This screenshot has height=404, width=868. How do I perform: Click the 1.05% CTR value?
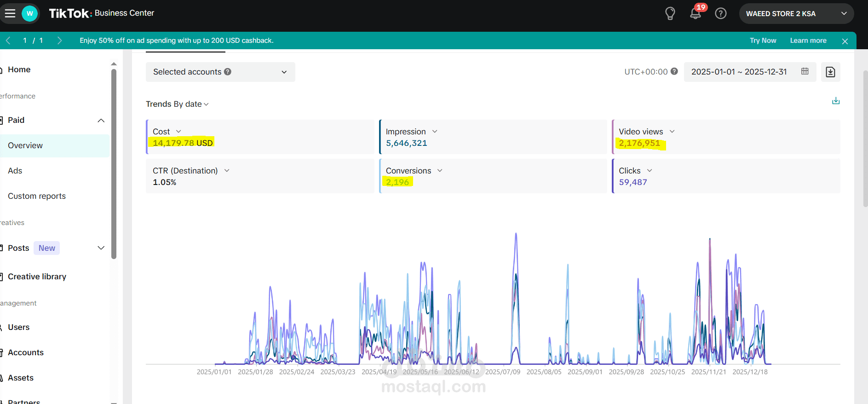[165, 182]
